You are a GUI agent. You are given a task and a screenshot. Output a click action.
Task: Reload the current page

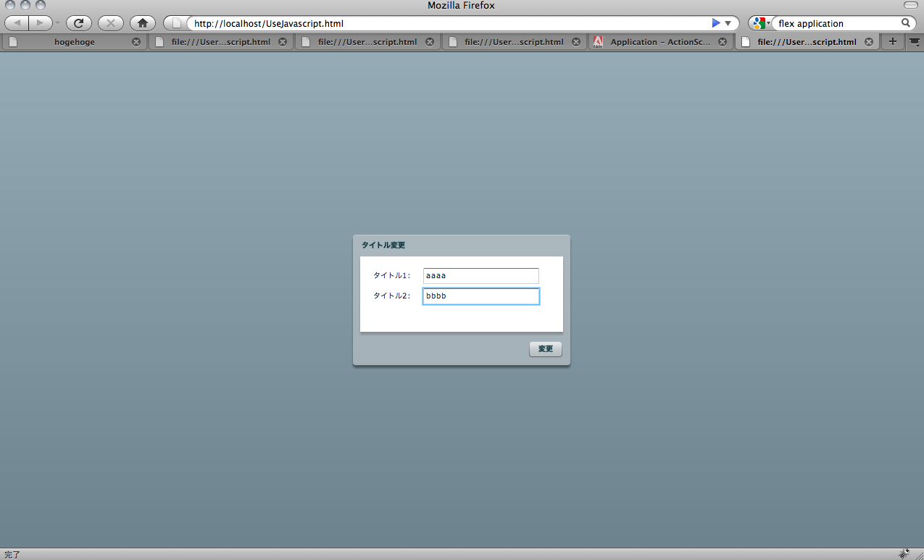[79, 23]
